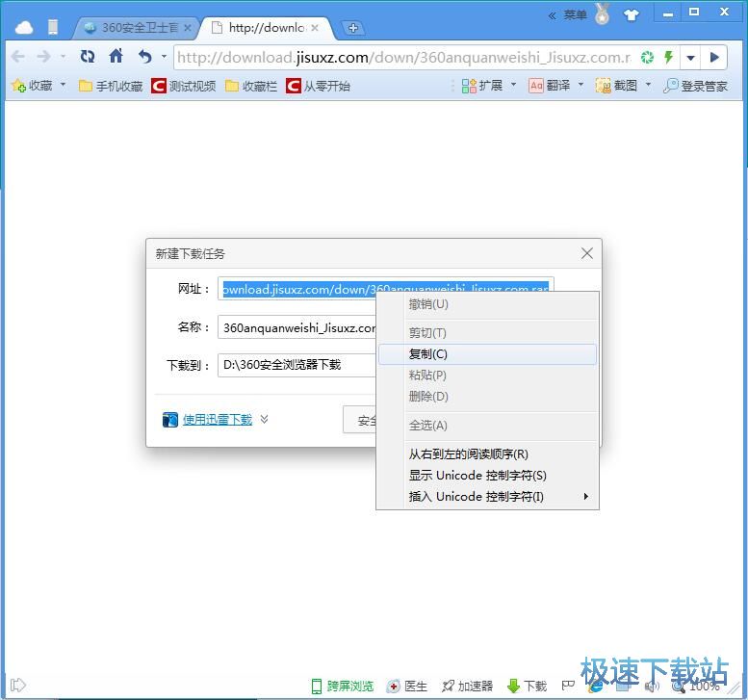The height and width of the screenshot is (700, 748).
Task: Click the go arrow button in address bar
Action: (713, 58)
